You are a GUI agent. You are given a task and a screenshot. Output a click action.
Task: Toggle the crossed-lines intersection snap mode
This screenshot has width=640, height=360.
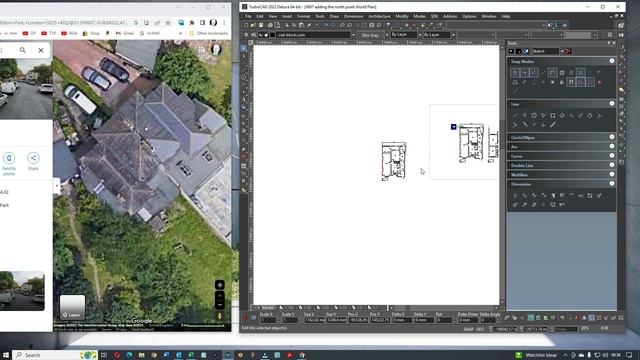click(580, 73)
